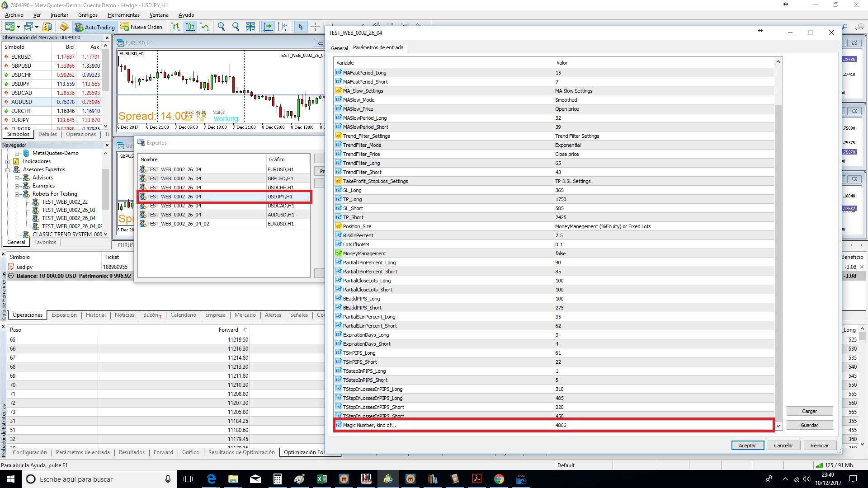Click the Reiniciar button
Screen dimensions: 868x488
coord(820,446)
